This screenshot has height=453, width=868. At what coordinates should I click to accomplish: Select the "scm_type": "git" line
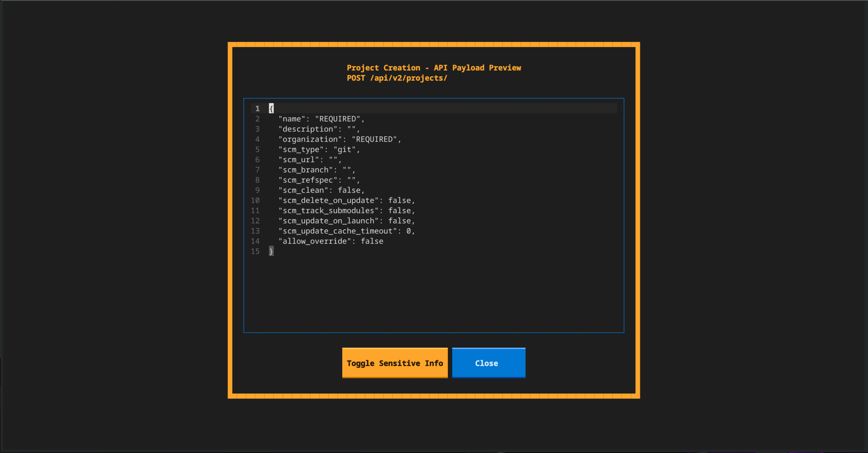click(319, 149)
